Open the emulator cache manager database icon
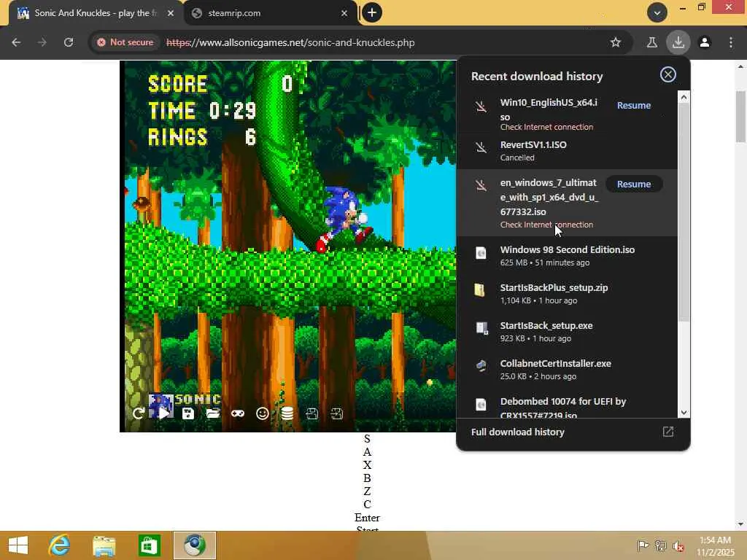Viewport: 747px width, 560px height. (287, 413)
